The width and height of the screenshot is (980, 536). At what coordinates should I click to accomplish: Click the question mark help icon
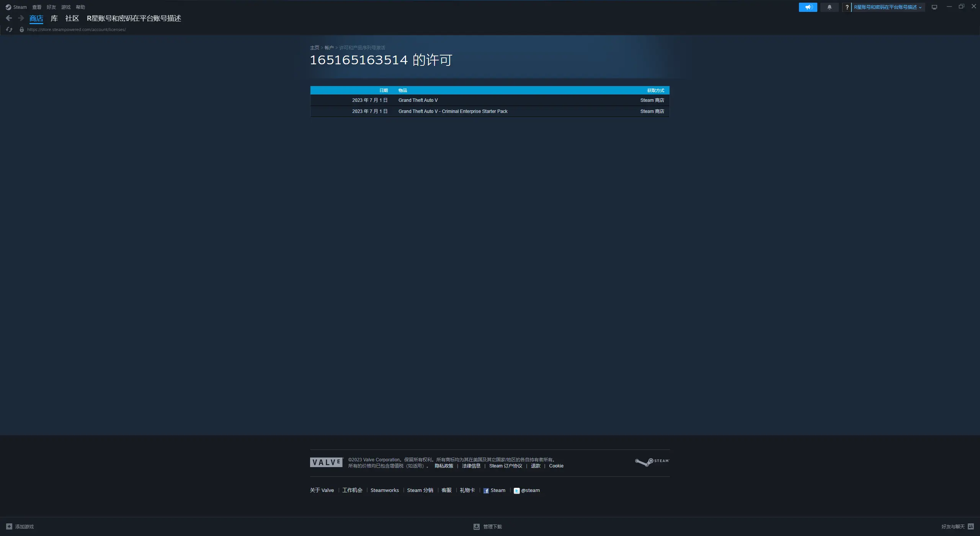847,7
